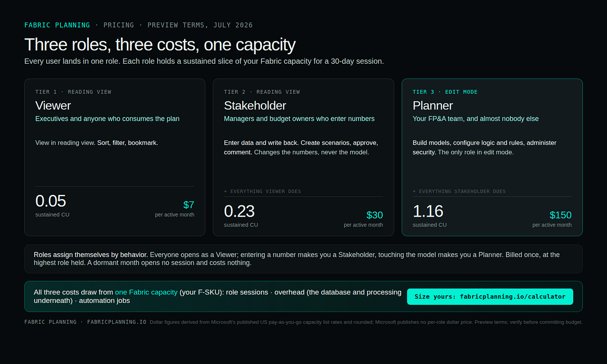Screen dimensions: 607x364
Task: Click the Everything Stakeholder Does label
Action: [459, 191]
